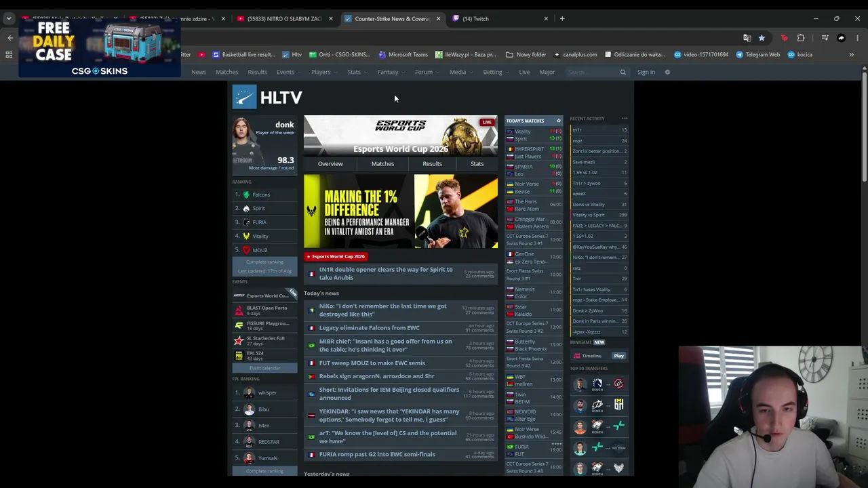Screen dimensions: 868x488
Task: Open the EPL S24 event logo
Action: pos(239,355)
